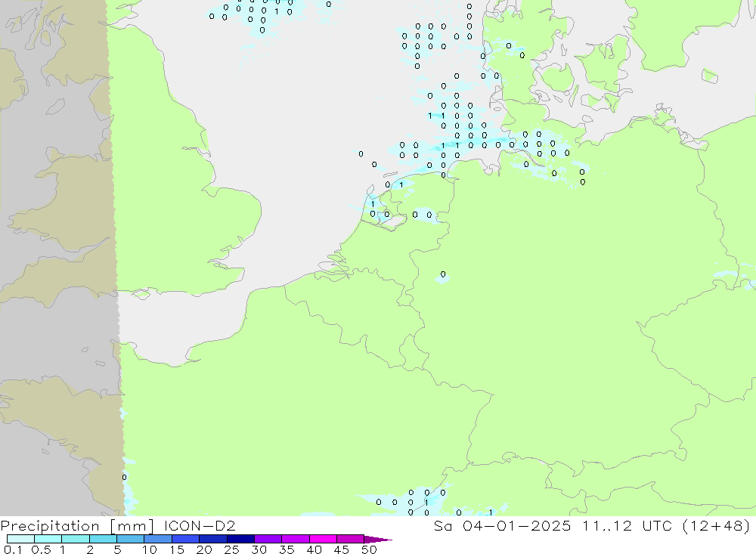Click the 'Sa 04-01-2025' date text
This screenshot has width=756, height=554.
click(502, 525)
